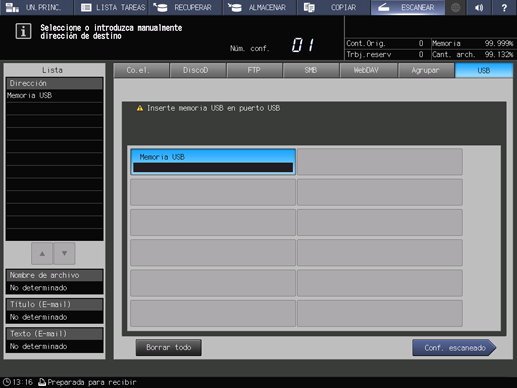
Task: Go to Conf. escaneado scan settings
Action: pyautogui.click(x=454, y=348)
